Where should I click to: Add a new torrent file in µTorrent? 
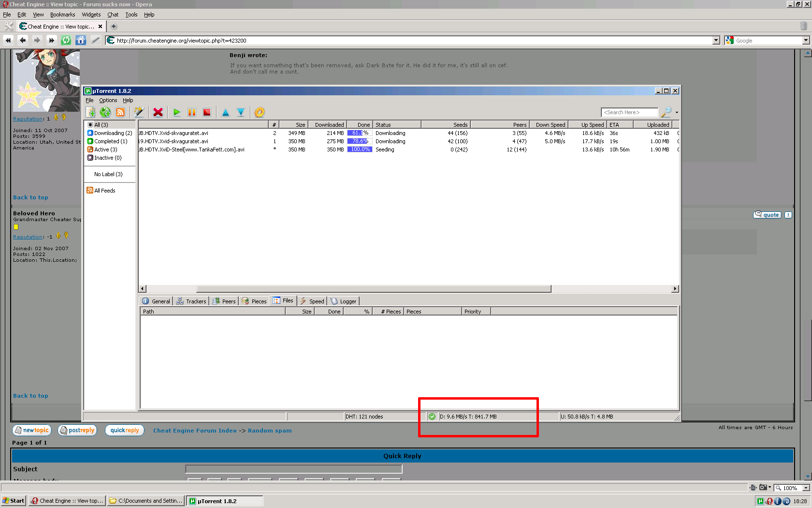90,112
